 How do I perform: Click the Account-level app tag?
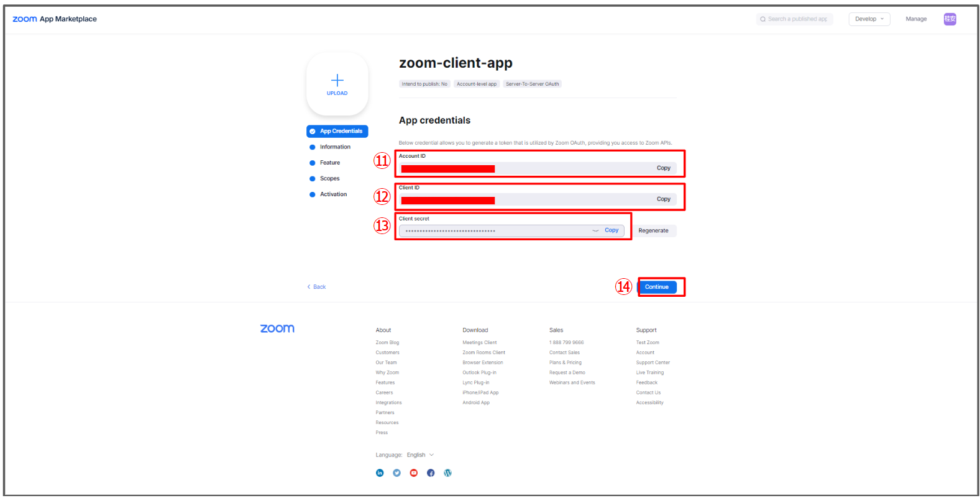(477, 84)
